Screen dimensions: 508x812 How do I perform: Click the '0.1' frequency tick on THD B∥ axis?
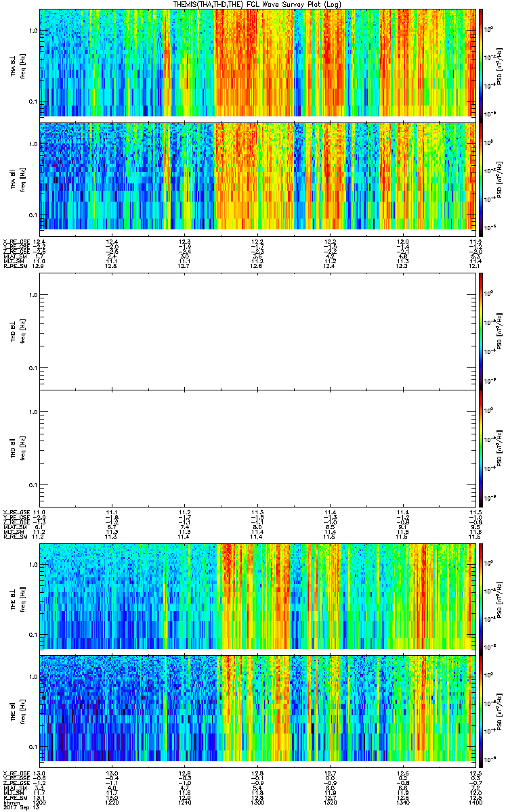coord(33,486)
